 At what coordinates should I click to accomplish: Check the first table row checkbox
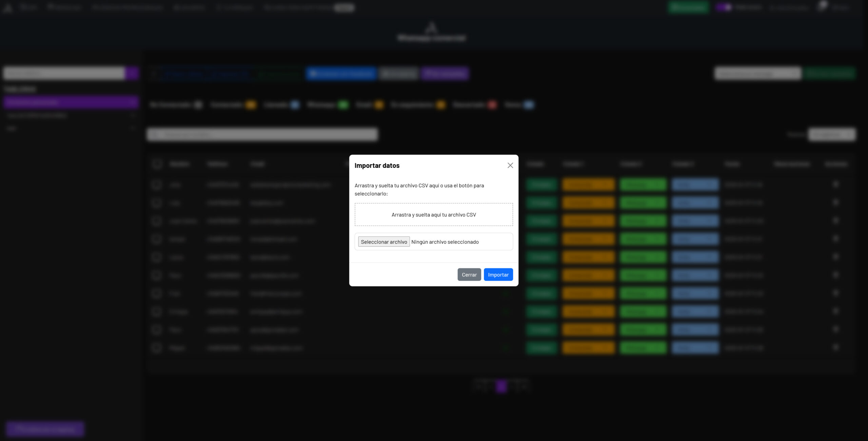157,185
